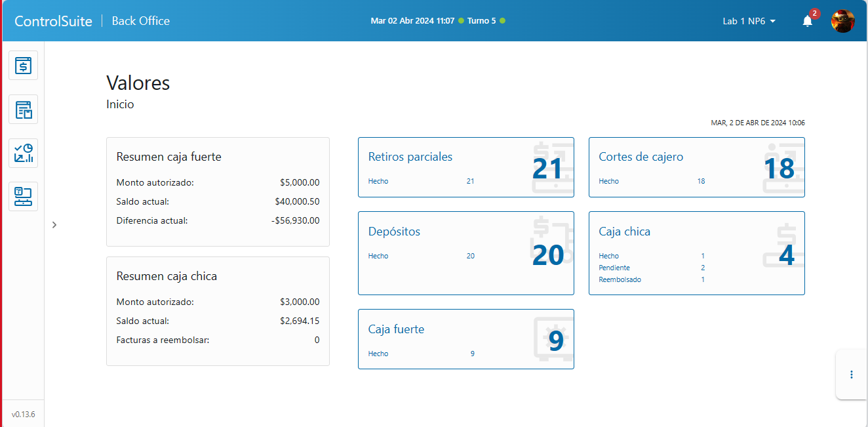Viewport: 868px width, 427px height.
Task: Click the ControlSuite logo
Action: [53, 21]
